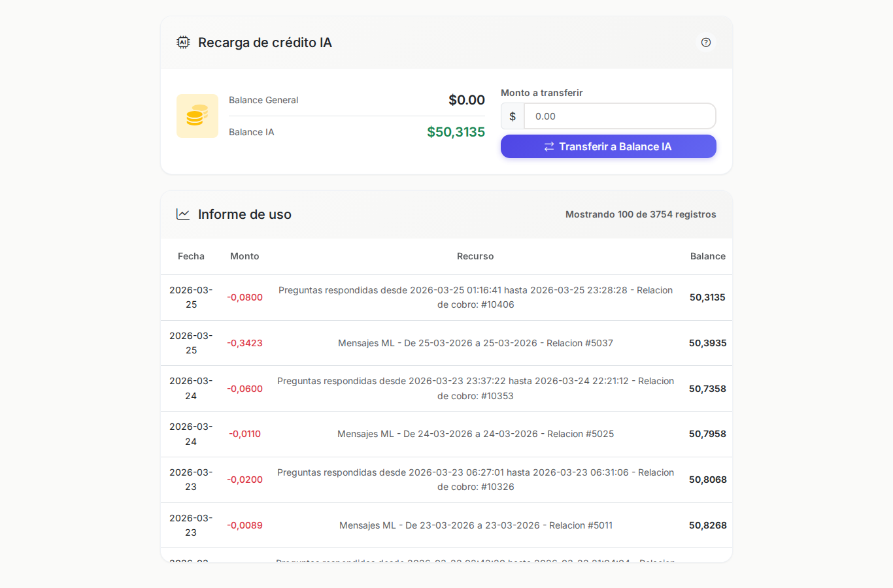Focus the Monto a transferir input field
This screenshot has width=893, height=588.
(619, 116)
